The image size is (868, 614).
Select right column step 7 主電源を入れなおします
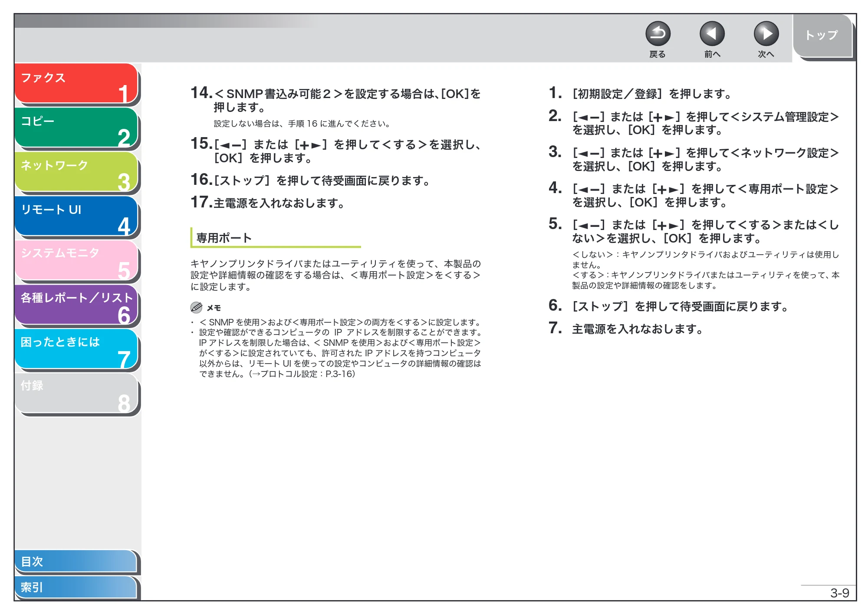[x=638, y=329]
